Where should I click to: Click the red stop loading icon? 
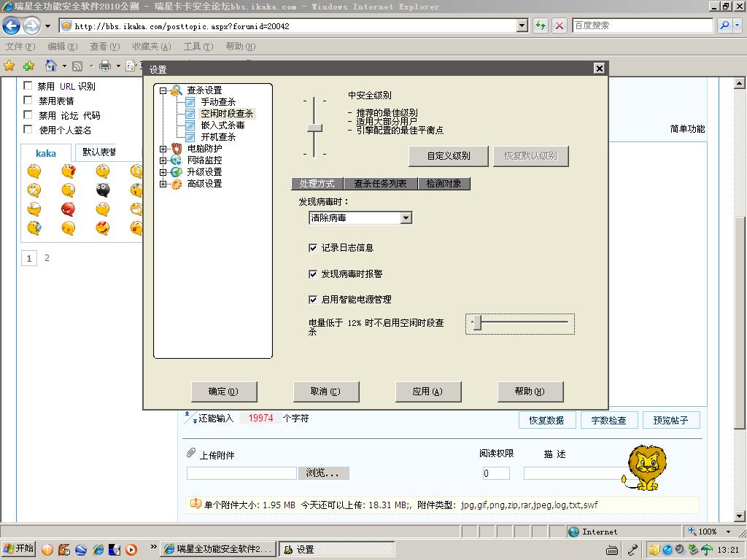click(x=560, y=26)
